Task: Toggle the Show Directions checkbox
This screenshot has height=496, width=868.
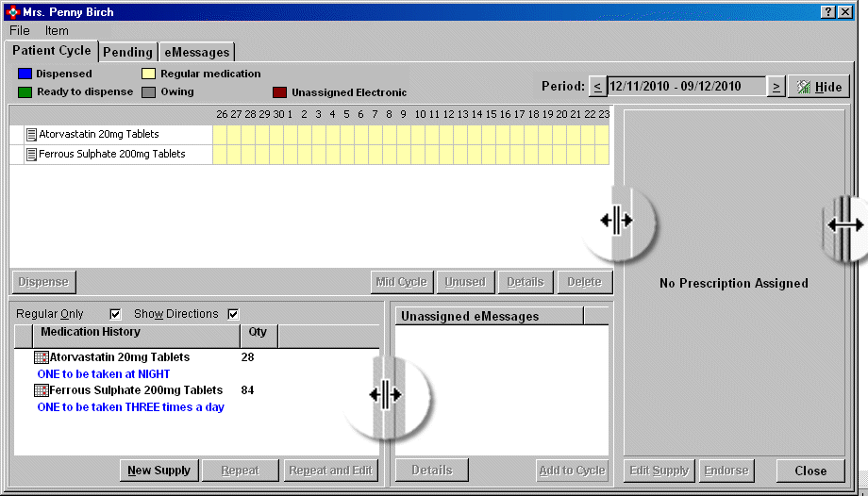Action: 233,314
